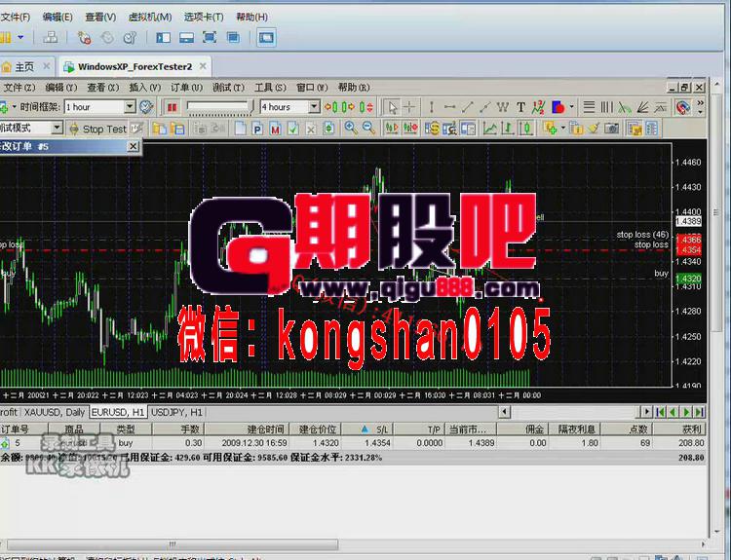
Task: Select the buy order row number 5
Action: click(353, 442)
